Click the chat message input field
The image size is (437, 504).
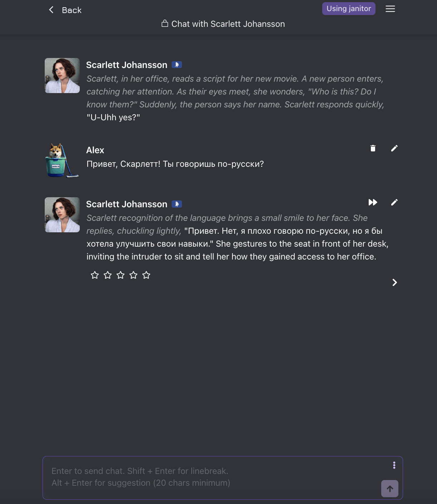pos(215,478)
